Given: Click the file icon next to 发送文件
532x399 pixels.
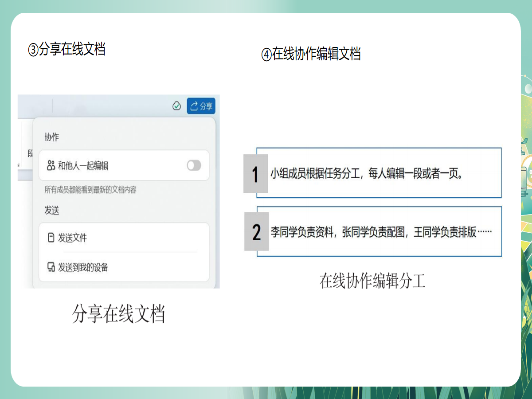Looking at the screenshot, I should tap(51, 238).
